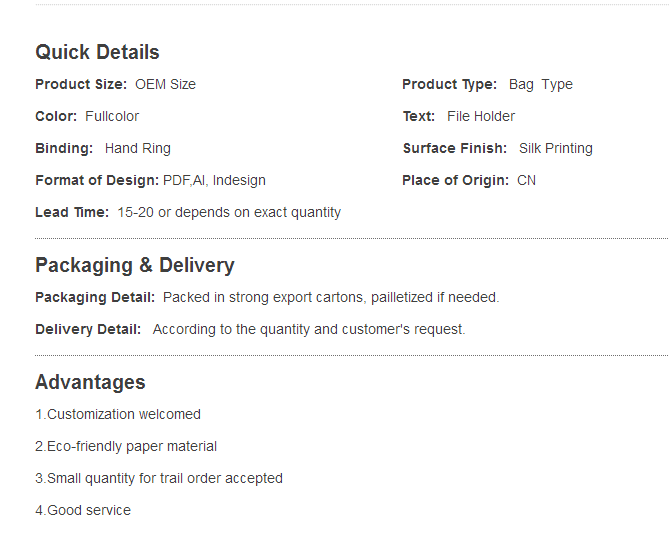Click the PDF, AI, Indesign text

click(x=214, y=181)
